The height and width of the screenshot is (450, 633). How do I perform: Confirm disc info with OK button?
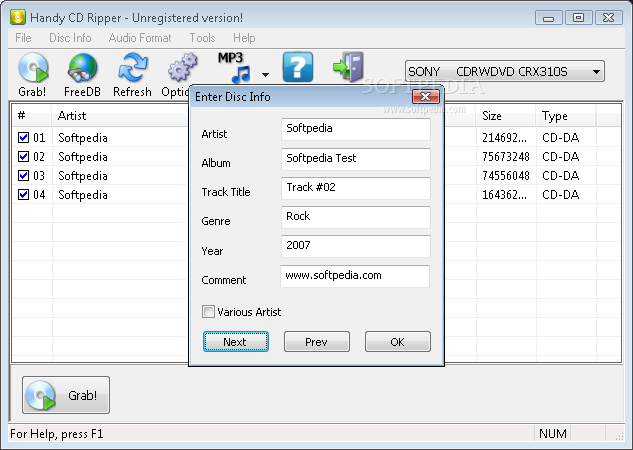(x=398, y=342)
